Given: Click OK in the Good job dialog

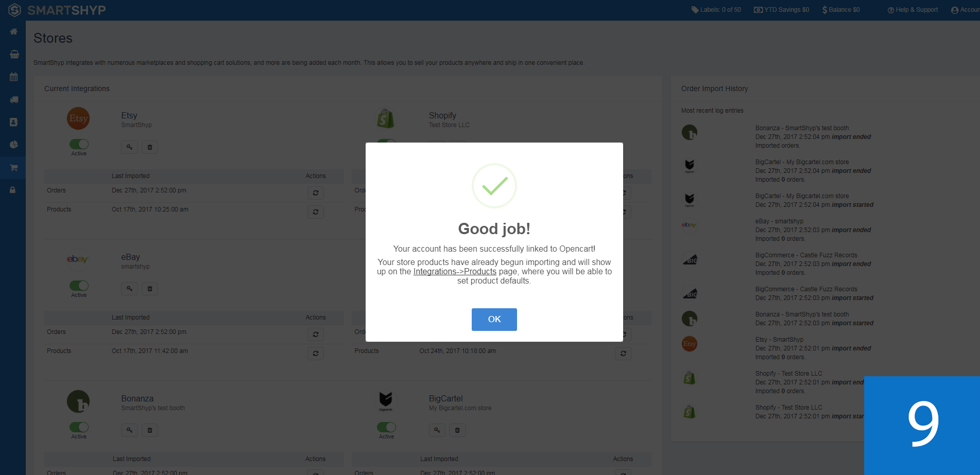Looking at the screenshot, I should tap(494, 319).
